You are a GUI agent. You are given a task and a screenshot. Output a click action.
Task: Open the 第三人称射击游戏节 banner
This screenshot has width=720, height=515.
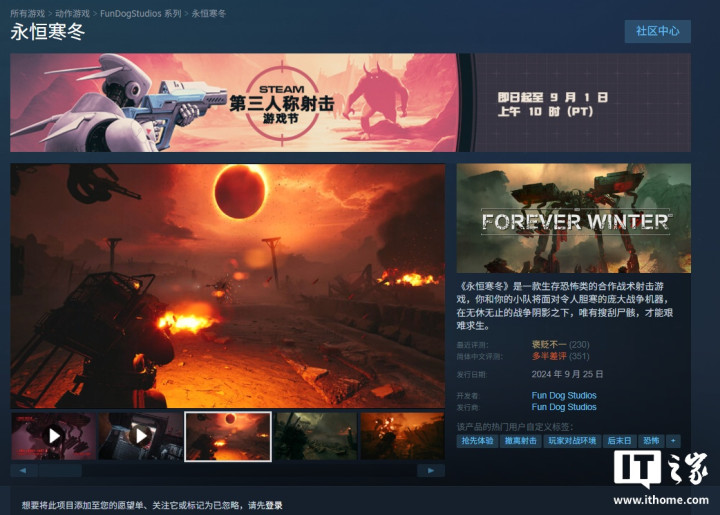point(350,102)
